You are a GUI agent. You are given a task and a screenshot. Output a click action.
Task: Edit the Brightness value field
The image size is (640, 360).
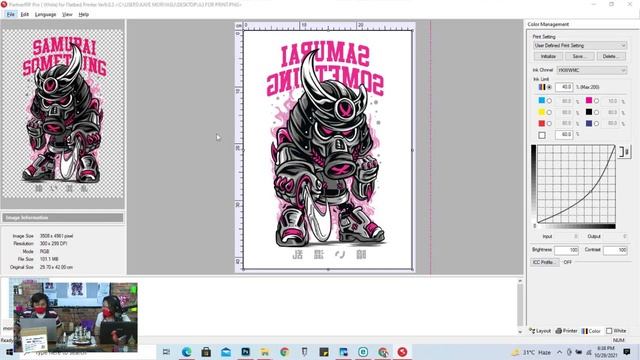click(567, 250)
